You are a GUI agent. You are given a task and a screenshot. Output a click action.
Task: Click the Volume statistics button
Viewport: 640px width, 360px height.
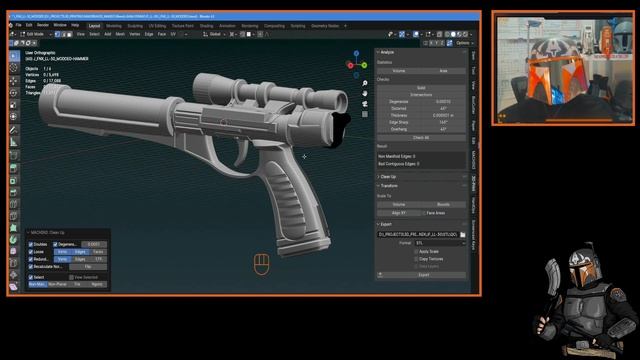coord(399,71)
